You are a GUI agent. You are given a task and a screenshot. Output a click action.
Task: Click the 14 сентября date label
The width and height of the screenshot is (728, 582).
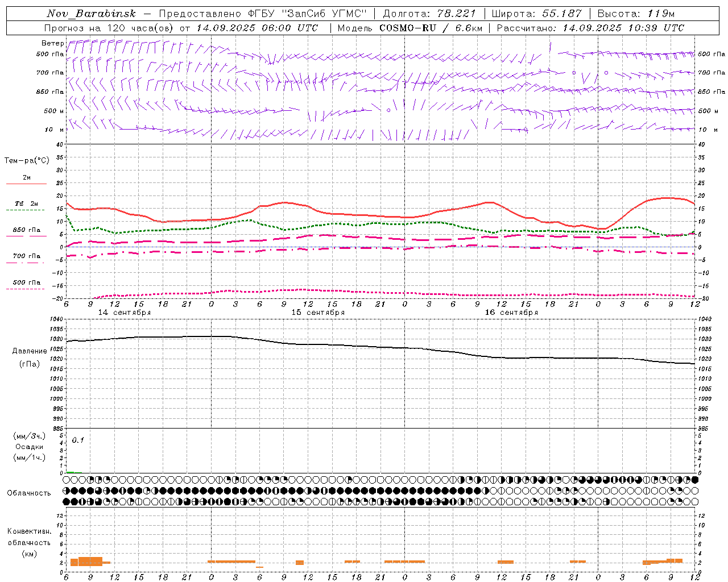tap(124, 313)
